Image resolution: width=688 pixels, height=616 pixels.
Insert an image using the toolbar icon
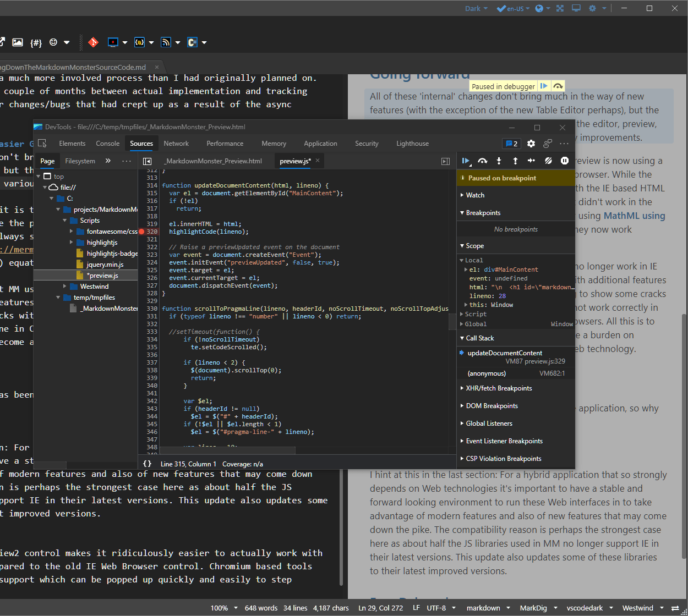[18, 42]
